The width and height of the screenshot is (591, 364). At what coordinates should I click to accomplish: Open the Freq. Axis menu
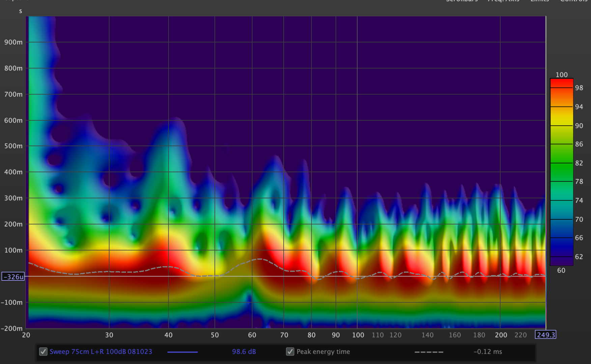(x=503, y=1)
